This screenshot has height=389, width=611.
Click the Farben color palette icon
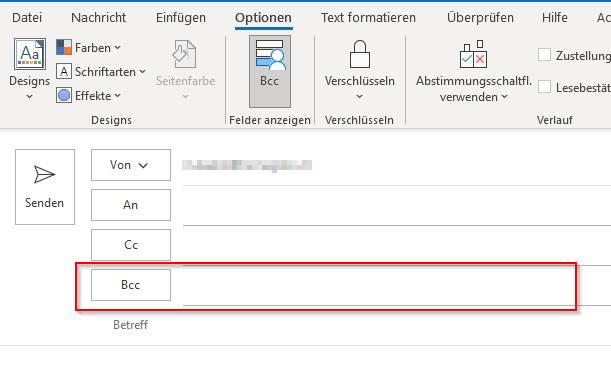click(x=64, y=48)
